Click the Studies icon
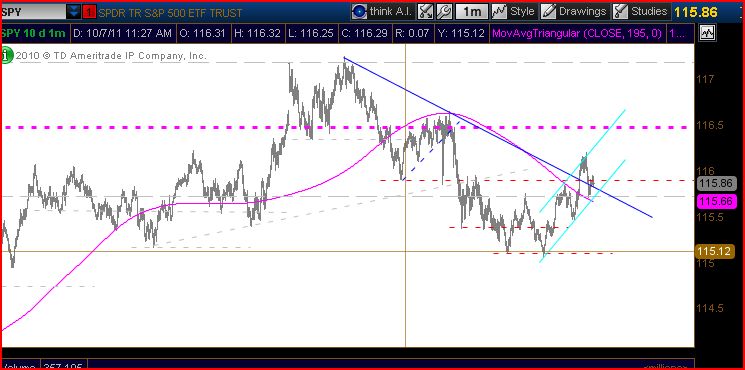Image resolution: width=745 pixels, height=370 pixels. (x=620, y=11)
